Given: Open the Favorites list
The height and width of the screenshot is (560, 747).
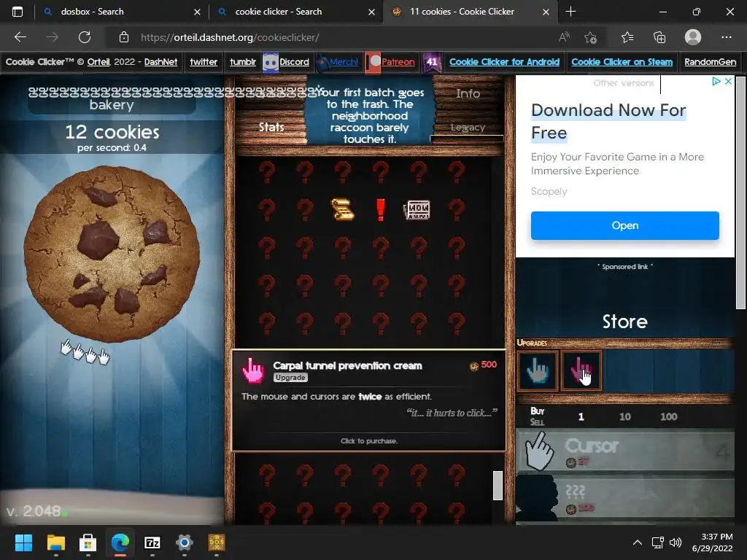Looking at the screenshot, I should coord(627,37).
